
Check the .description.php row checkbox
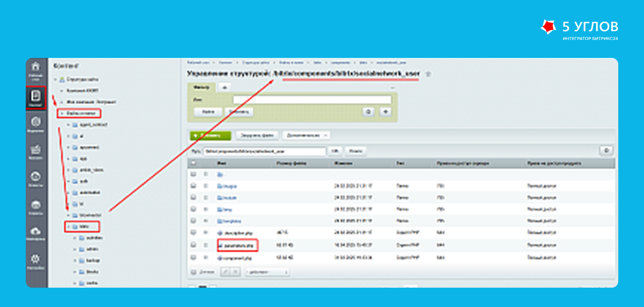[194, 232]
